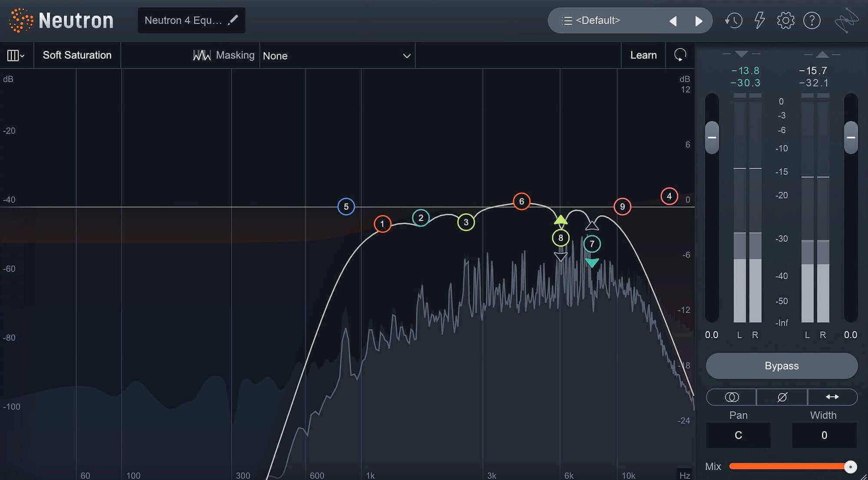The image size is (868, 480).
Task: Click the output gain slider handle
Action: coord(851,138)
